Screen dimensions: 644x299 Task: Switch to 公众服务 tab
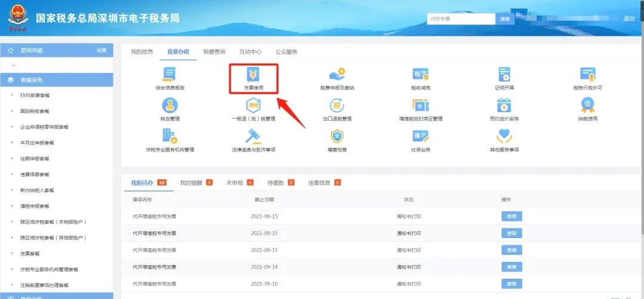(x=286, y=52)
